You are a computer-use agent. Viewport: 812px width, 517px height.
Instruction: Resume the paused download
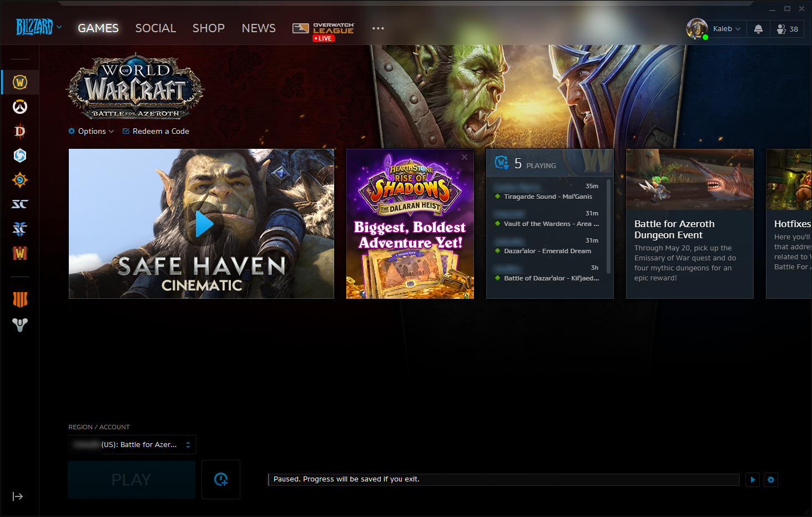[753, 480]
